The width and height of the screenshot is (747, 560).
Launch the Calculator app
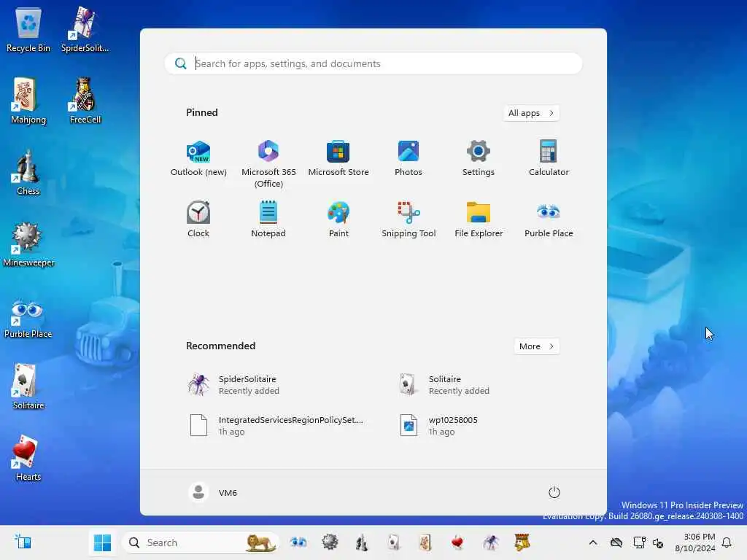click(549, 159)
